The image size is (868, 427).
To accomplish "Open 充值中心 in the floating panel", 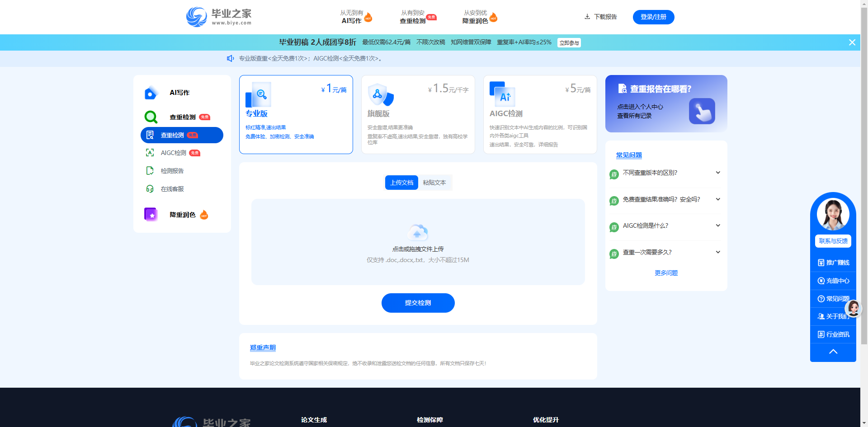I will pos(833,281).
